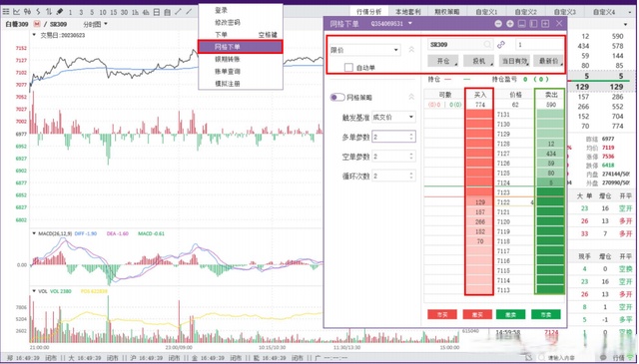Click the red M badge next to 白糖309
Image resolution: width=639 pixels, height=364 pixels.
point(38,24)
